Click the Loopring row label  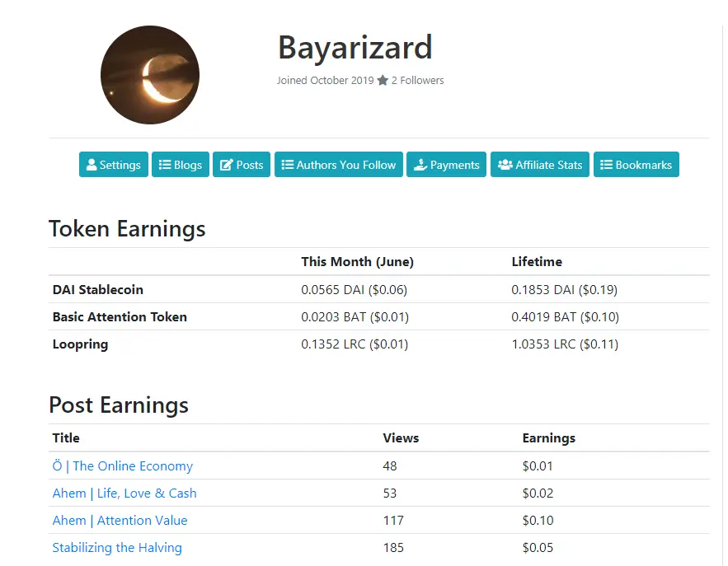pos(80,344)
